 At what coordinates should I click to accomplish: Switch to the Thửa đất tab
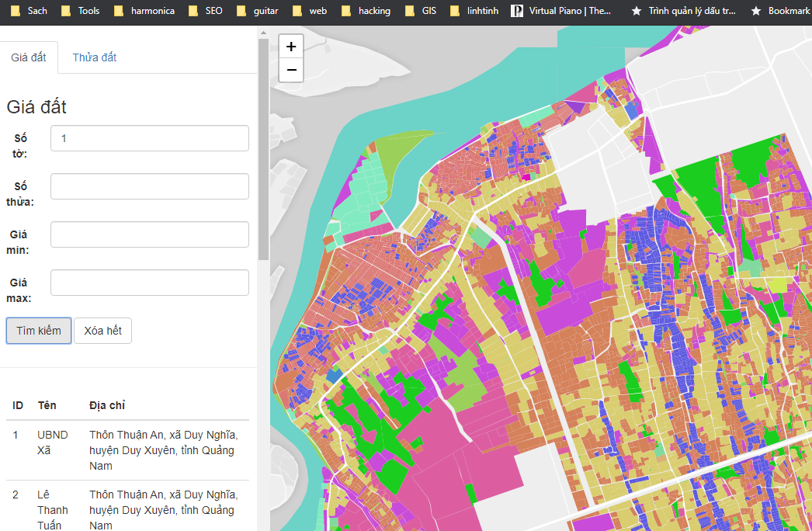tap(95, 58)
